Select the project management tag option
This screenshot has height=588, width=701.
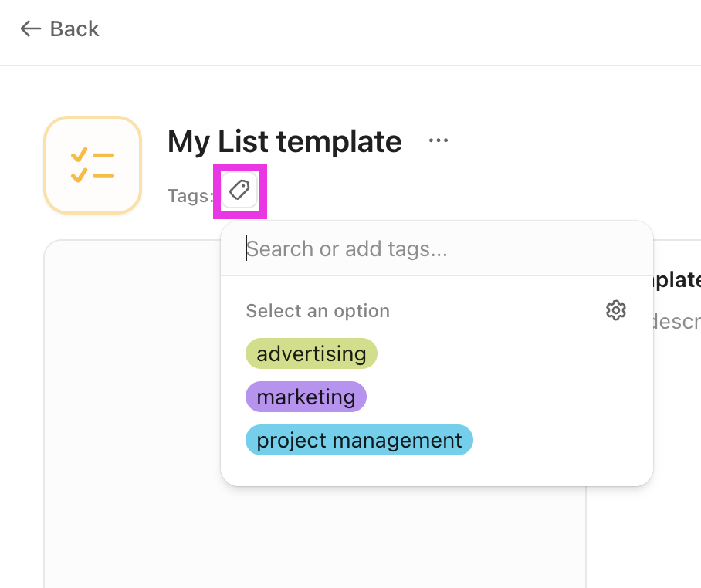[x=359, y=440]
